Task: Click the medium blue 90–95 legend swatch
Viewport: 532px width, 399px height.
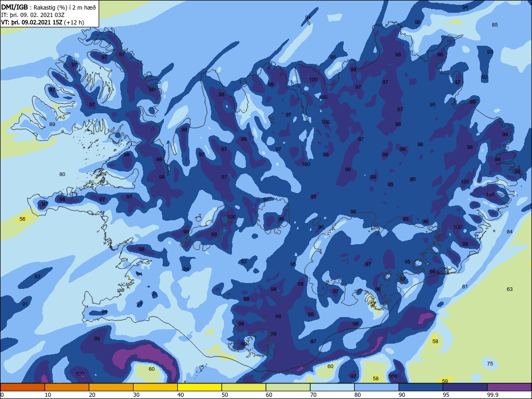Action: (x=421, y=387)
